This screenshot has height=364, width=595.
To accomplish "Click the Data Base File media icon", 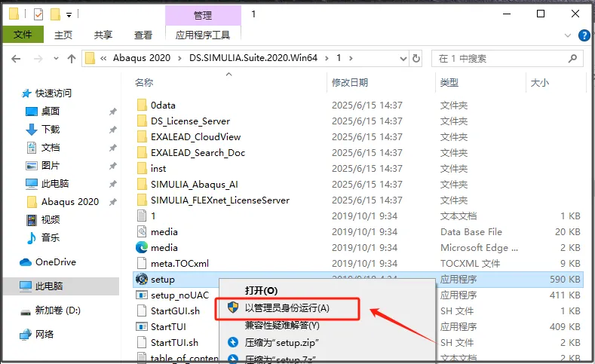I will (x=142, y=231).
